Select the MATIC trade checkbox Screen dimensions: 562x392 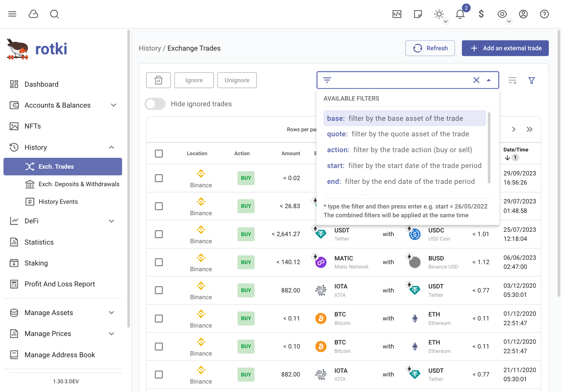[159, 262]
